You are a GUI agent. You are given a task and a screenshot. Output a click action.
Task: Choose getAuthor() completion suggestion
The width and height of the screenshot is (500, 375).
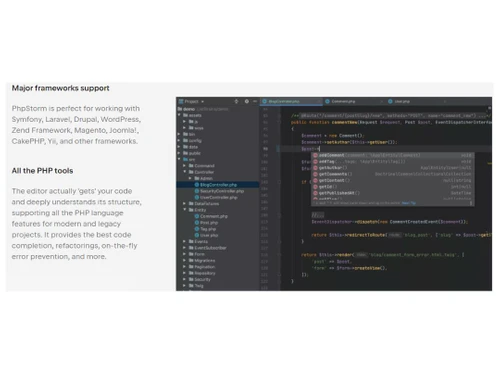coord(393,168)
